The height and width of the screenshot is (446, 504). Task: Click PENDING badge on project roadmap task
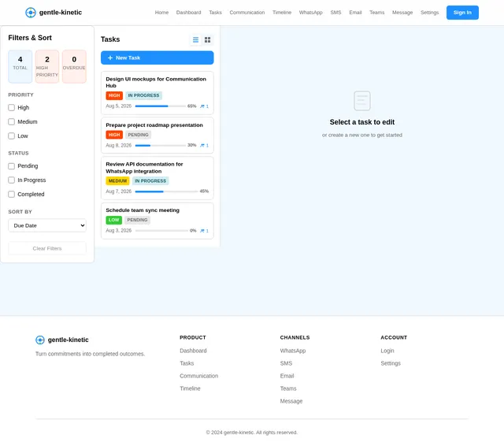[x=139, y=135]
